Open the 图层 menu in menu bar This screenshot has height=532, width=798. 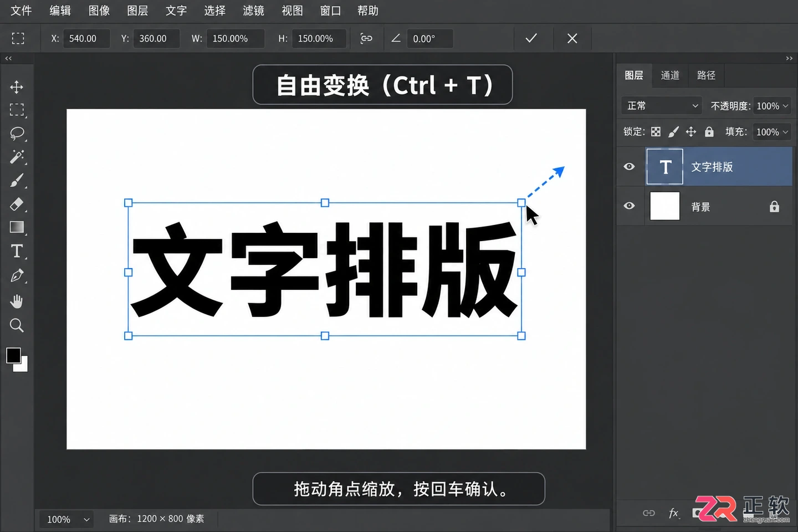(137, 11)
